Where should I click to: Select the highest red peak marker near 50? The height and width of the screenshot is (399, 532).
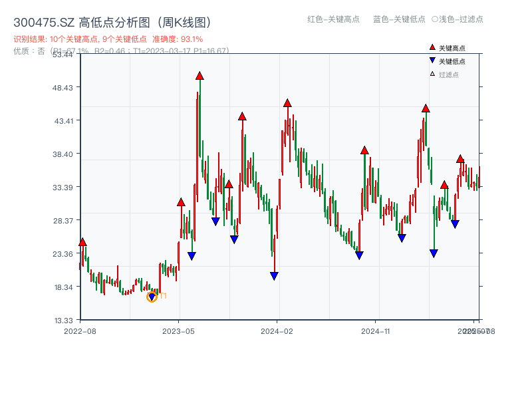[199, 76]
